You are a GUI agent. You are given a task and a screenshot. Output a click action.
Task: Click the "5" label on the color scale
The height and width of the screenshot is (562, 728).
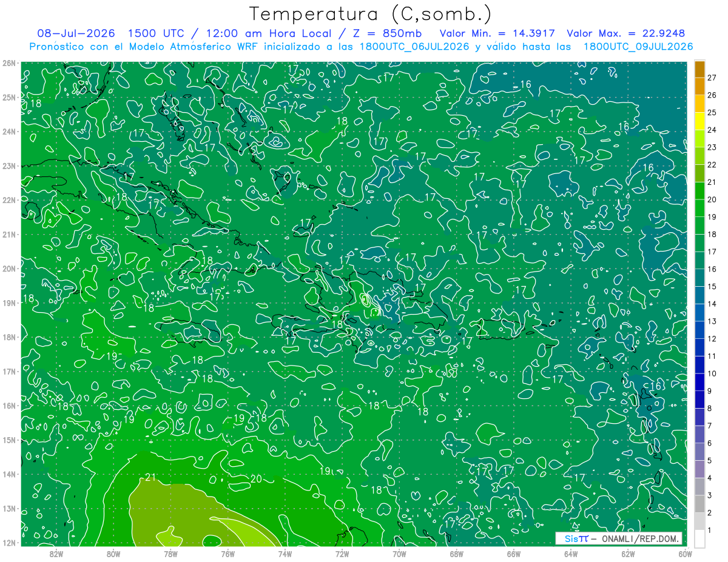(710, 461)
